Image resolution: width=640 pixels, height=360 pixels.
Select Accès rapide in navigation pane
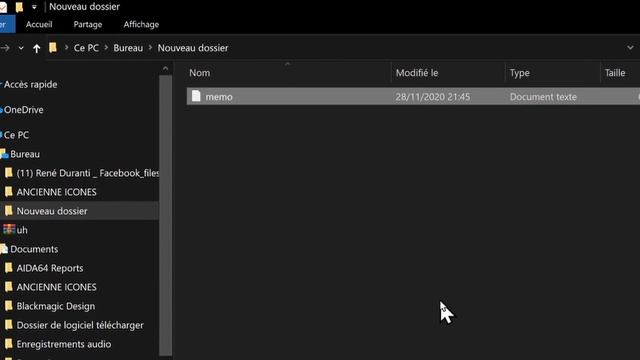pos(31,84)
